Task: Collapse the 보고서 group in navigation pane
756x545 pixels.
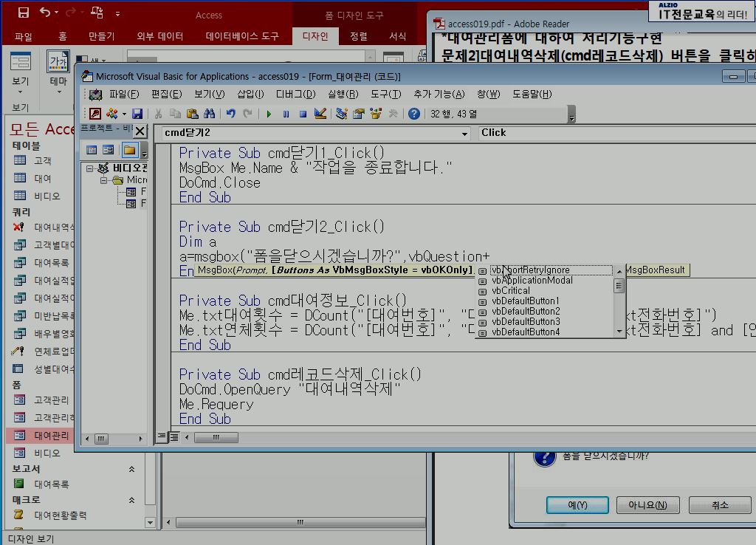Action: [131, 469]
